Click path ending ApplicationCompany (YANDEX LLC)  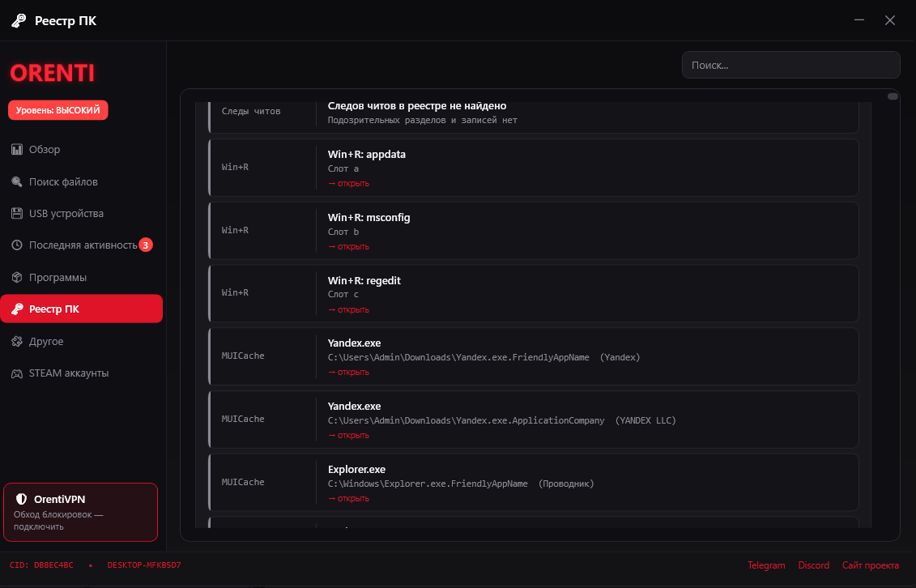point(502,420)
